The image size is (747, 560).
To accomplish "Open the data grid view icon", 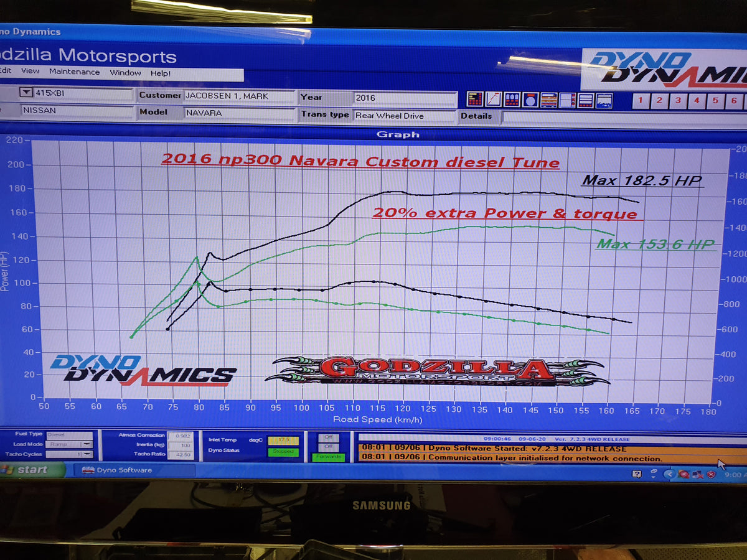I will 475,99.
